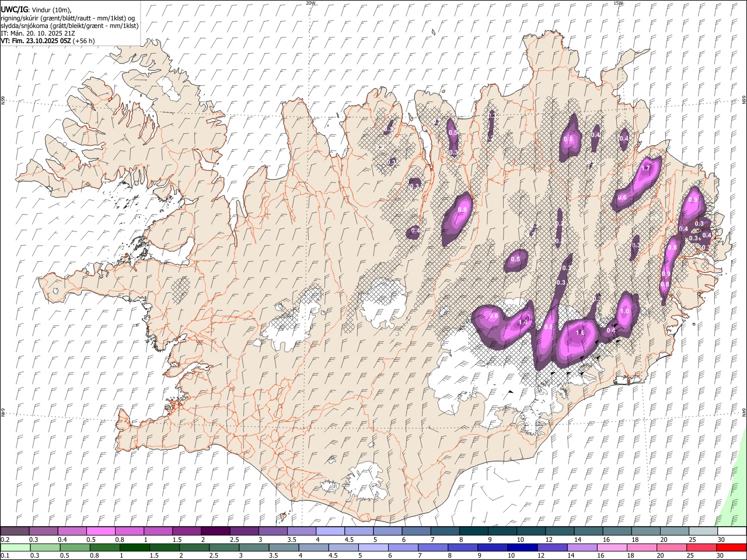Image resolution: width=747 pixels, height=560 pixels.
Task: Click the light gray 25–30 snow legend swatch
Action: click(x=704, y=531)
